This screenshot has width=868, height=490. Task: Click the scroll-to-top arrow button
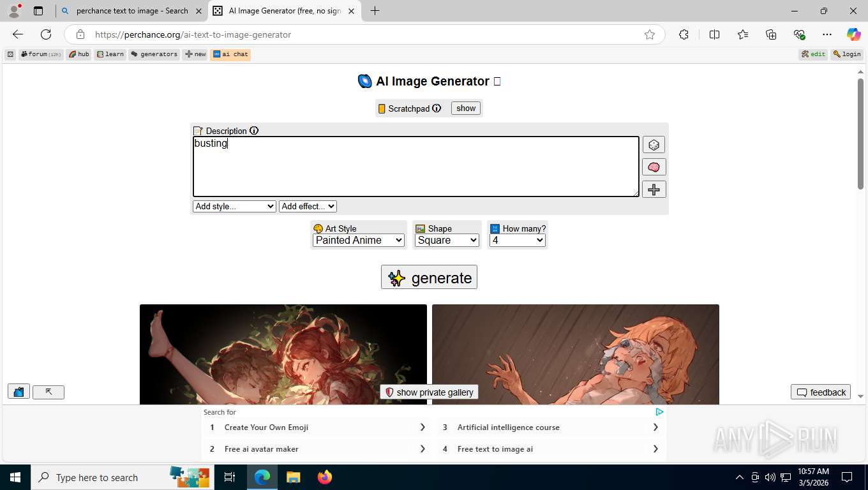point(49,392)
